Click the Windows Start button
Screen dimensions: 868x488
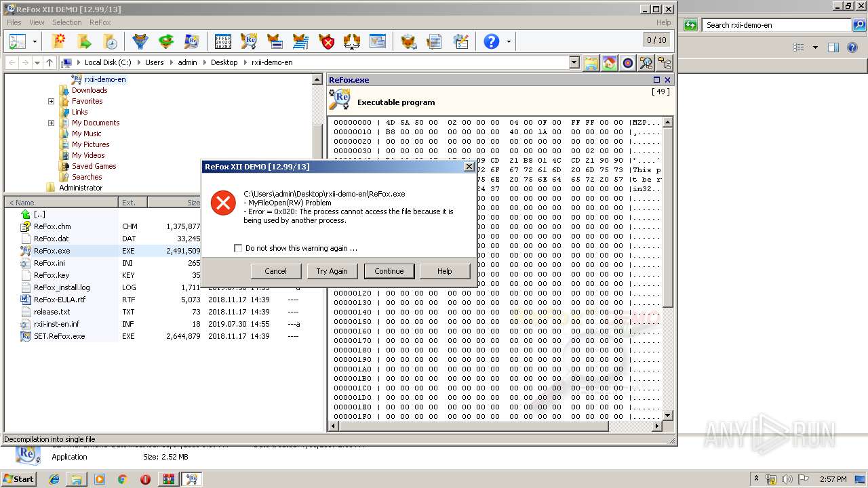(x=19, y=479)
